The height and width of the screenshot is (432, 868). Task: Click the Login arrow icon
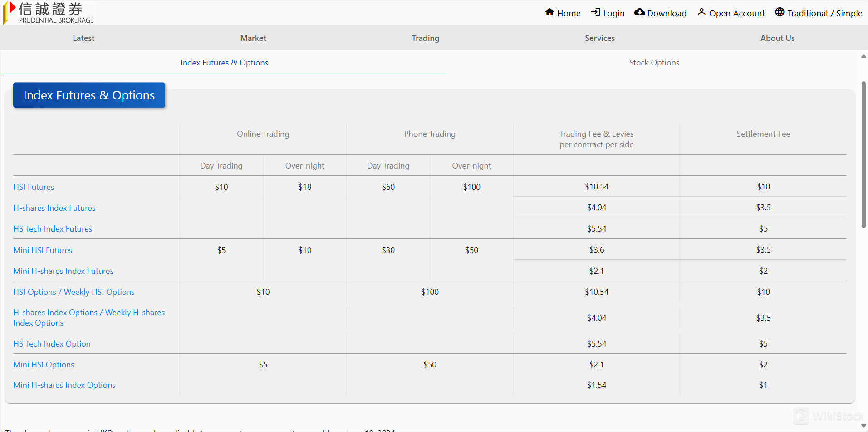595,12
